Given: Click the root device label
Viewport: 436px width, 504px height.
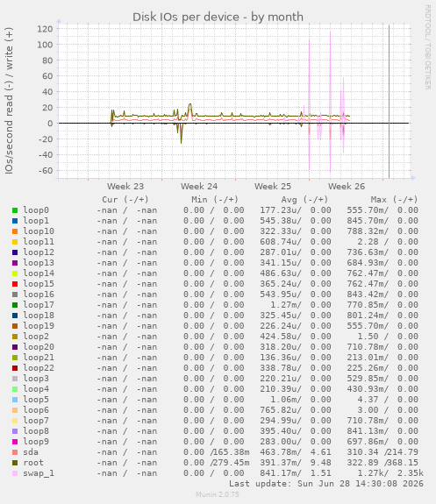Looking at the screenshot, I should click(33, 463).
